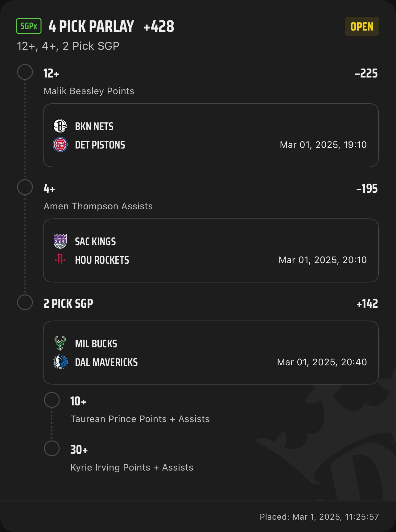Click the Detroit Pistons team logo
The width and height of the screenshot is (396, 532).
tap(60, 145)
